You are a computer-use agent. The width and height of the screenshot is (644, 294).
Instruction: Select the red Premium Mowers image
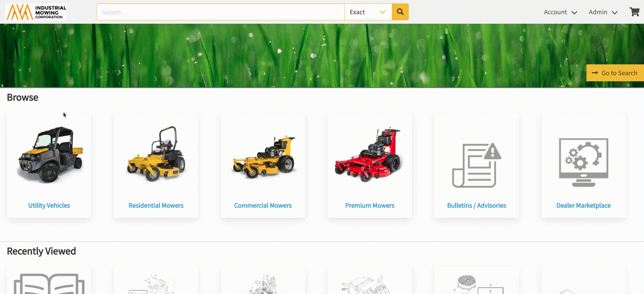coord(369,155)
